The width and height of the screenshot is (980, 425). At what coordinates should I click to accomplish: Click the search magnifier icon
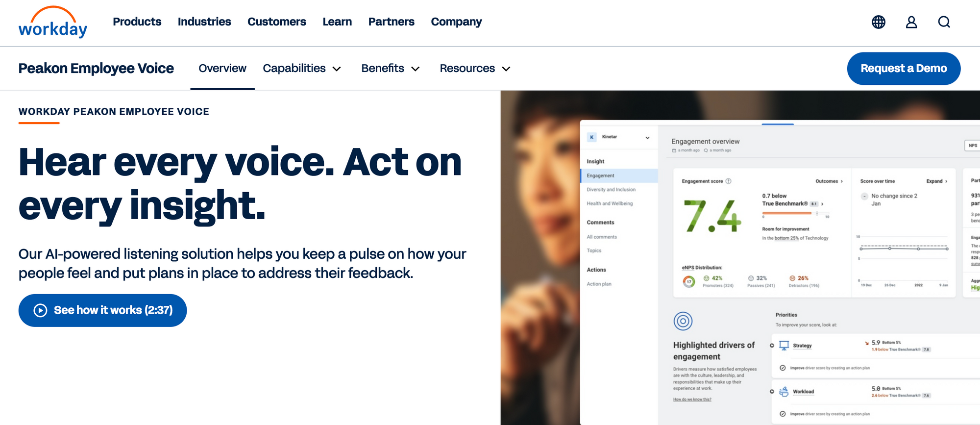pos(944,22)
